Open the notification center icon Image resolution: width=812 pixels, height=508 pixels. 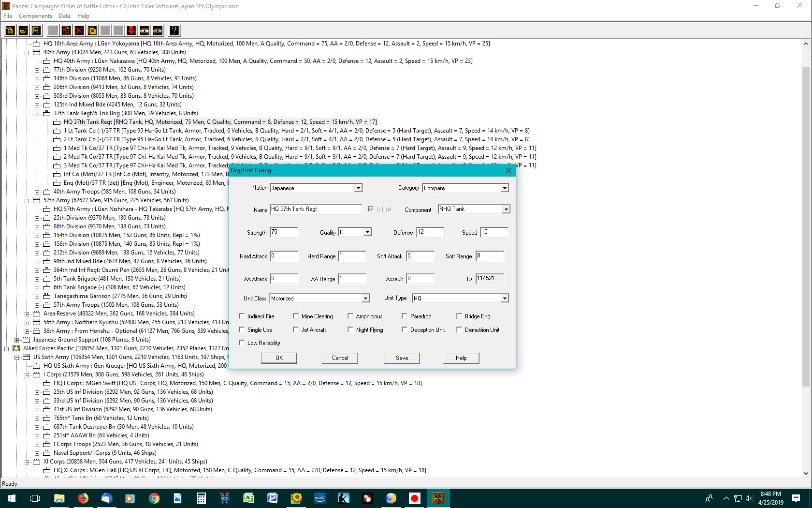tap(796, 498)
